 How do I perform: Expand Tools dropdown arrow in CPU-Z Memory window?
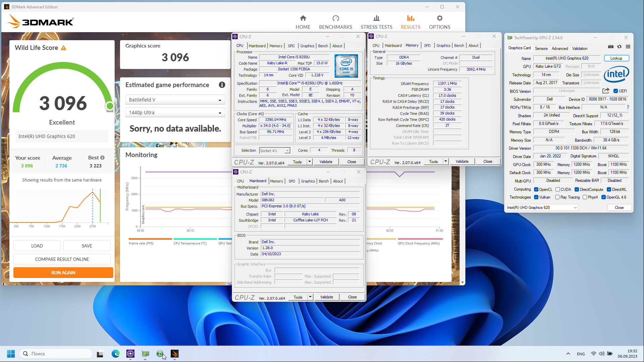click(x=446, y=161)
